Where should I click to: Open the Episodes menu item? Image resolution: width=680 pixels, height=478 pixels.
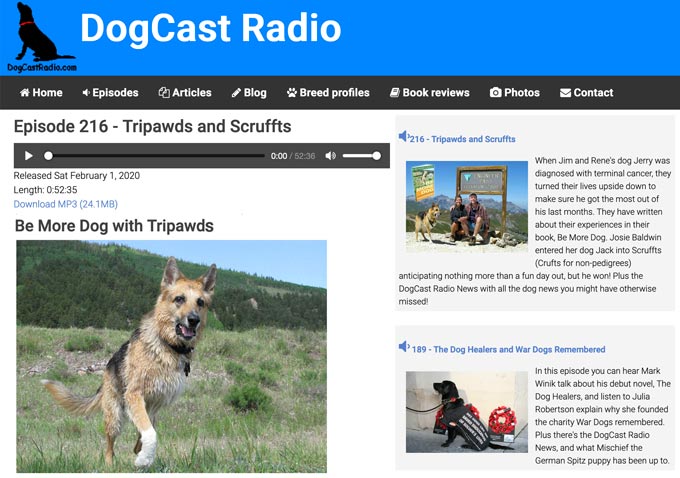coord(111,92)
